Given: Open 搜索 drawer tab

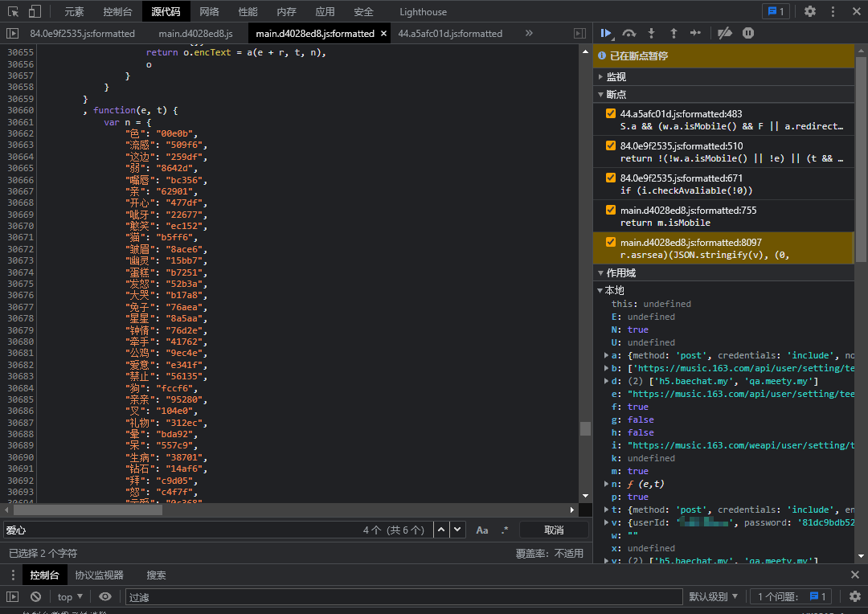Looking at the screenshot, I should [156, 575].
